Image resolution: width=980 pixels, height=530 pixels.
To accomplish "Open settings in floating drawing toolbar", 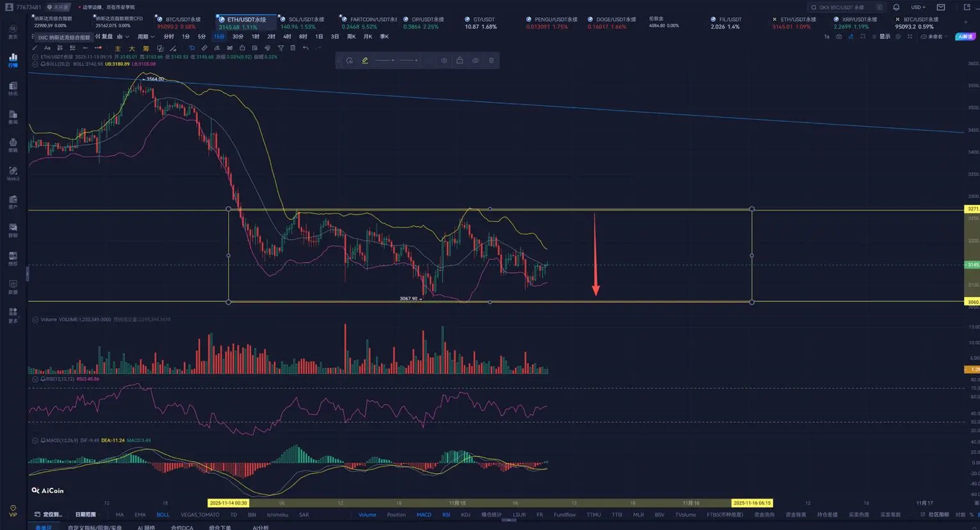I will click(x=444, y=60).
